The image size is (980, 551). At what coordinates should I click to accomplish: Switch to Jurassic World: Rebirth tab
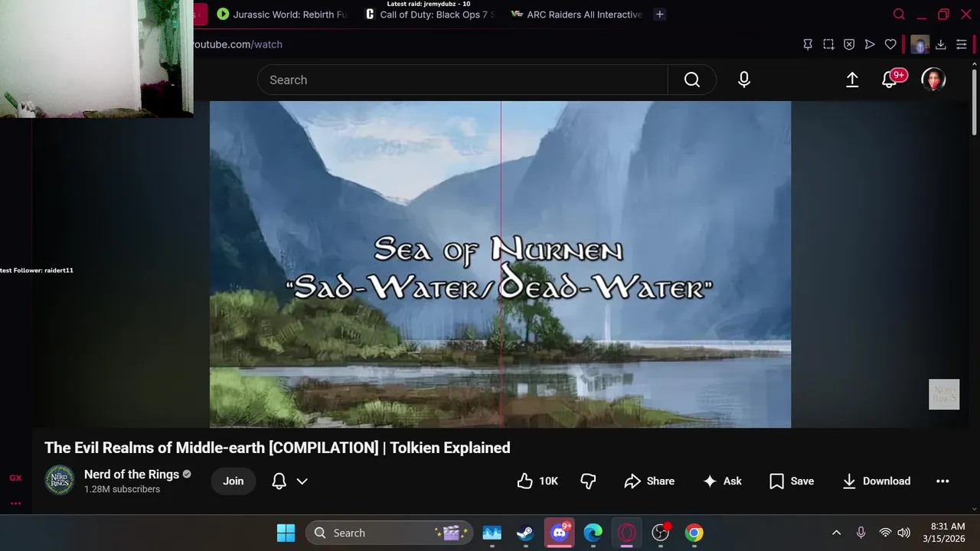[x=282, y=14]
